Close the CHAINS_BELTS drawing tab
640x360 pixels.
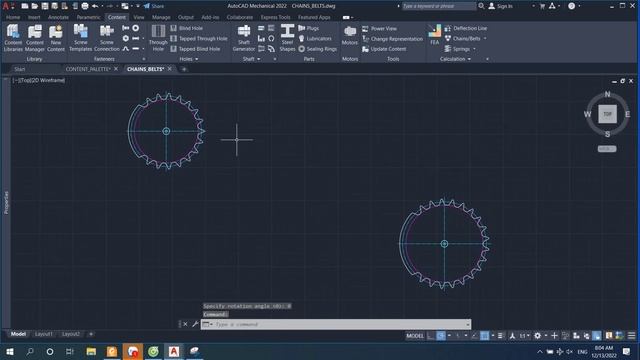(170, 69)
